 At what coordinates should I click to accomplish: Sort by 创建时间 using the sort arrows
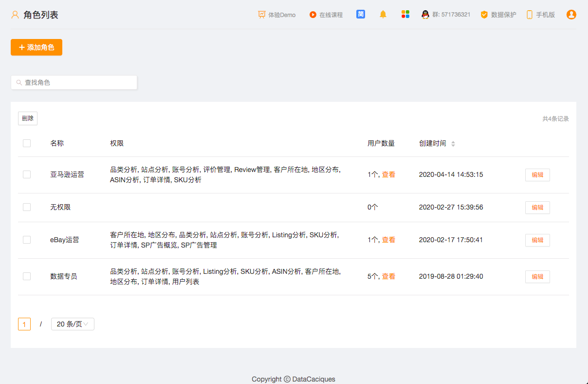tap(453, 144)
